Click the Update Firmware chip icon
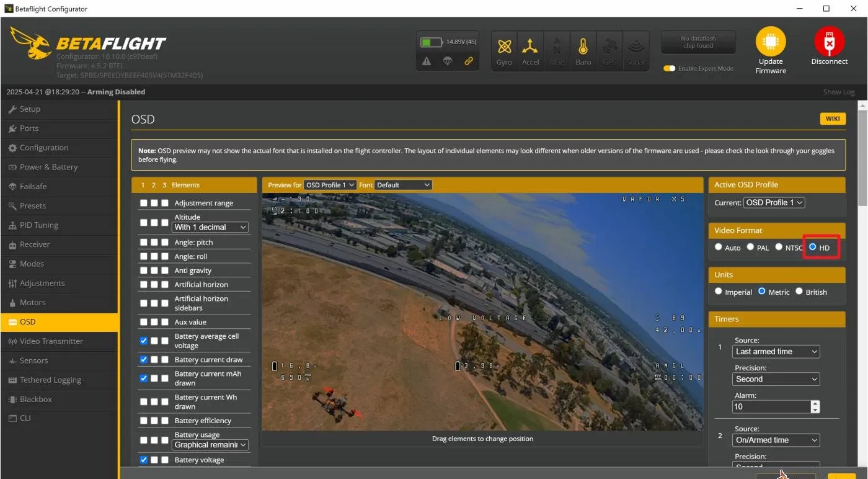 click(771, 42)
